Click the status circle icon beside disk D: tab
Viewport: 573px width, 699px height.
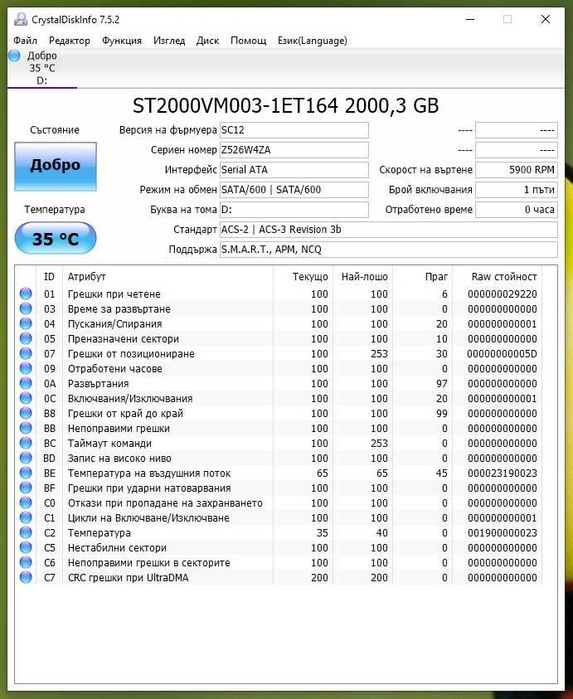pos(14,56)
